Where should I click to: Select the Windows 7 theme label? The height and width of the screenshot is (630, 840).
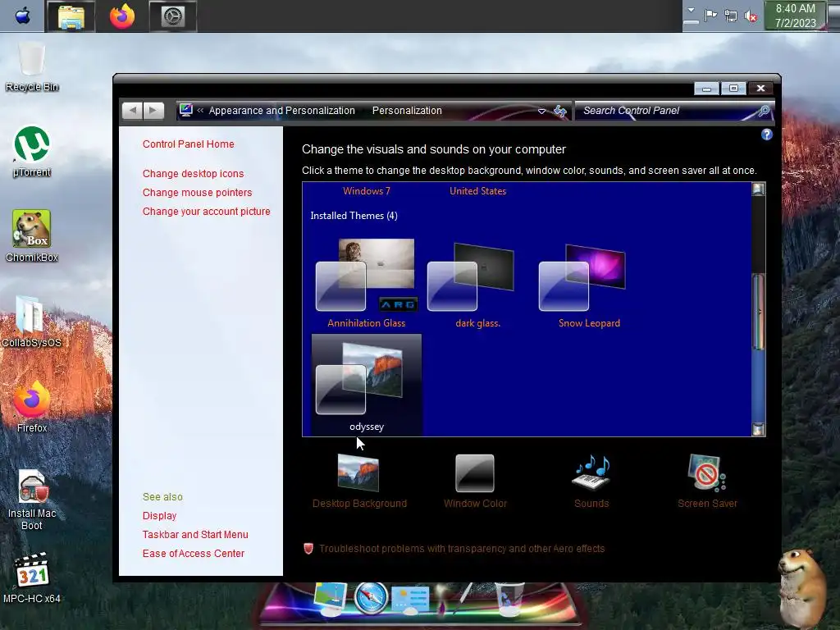tap(367, 190)
